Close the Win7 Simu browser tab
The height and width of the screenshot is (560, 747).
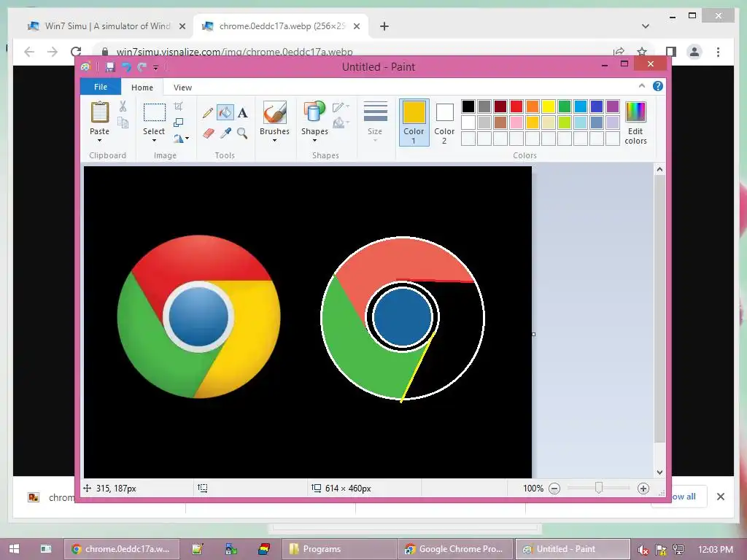tap(182, 27)
